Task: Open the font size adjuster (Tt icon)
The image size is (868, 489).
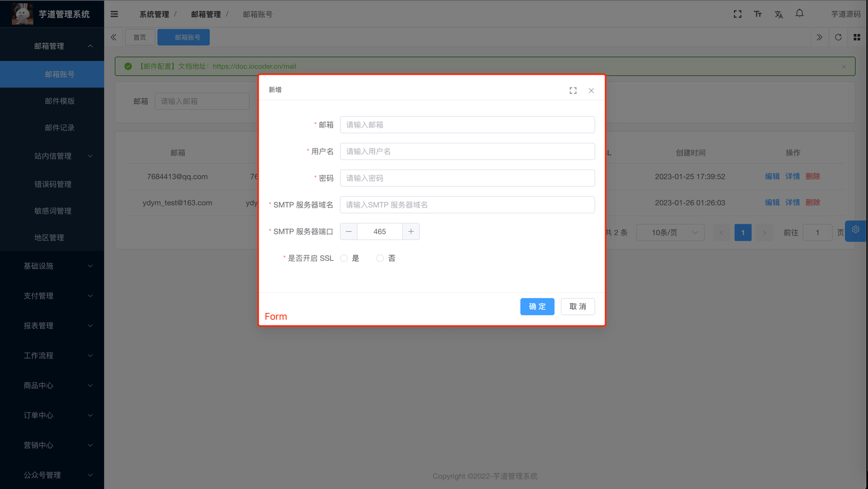Action: pyautogui.click(x=758, y=14)
